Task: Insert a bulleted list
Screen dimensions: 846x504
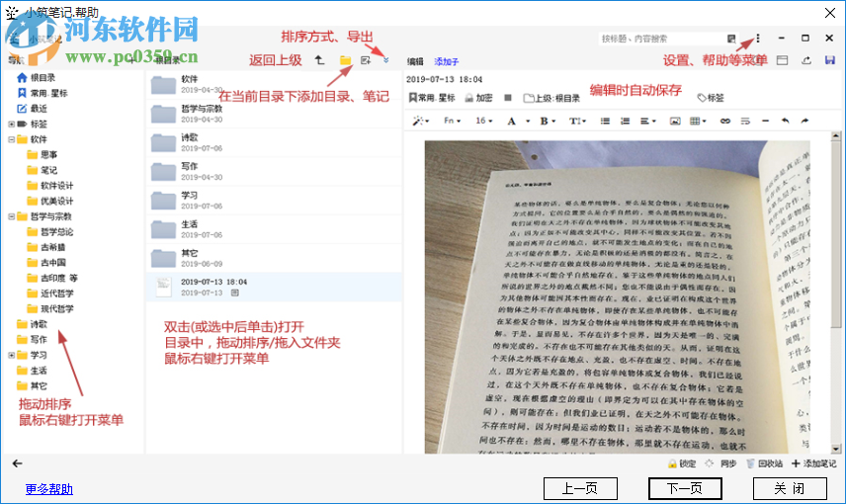Action: tap(605, 121)
